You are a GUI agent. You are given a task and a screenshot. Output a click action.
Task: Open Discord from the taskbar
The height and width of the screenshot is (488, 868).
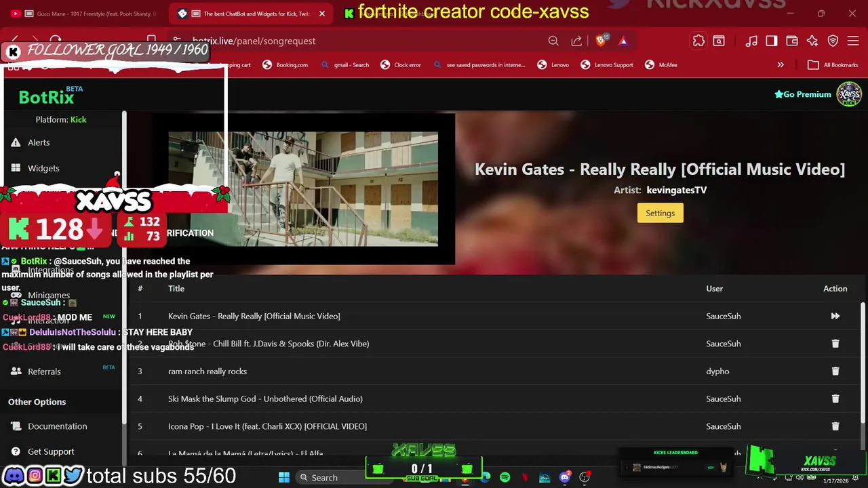pyautogui.click(x=565, y=477)
